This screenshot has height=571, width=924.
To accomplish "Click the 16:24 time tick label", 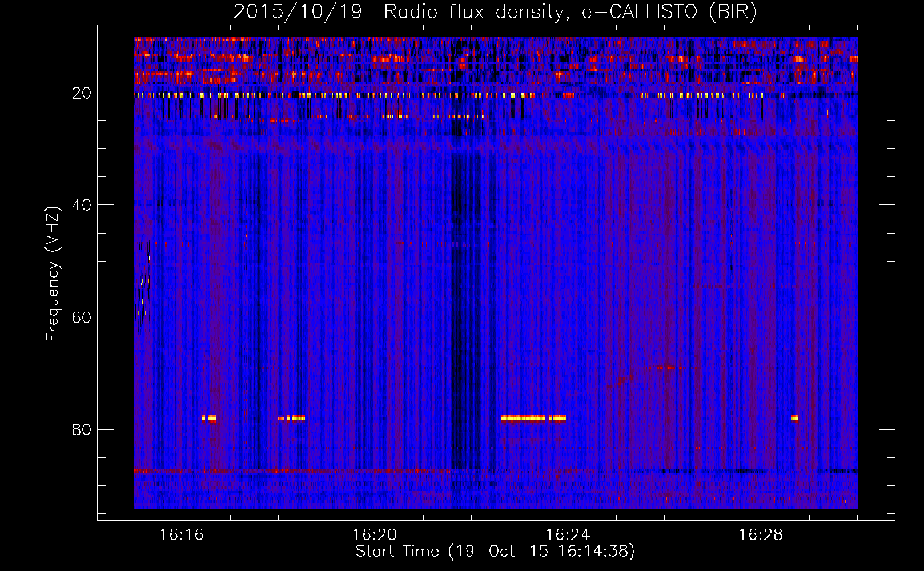I will [x=568, y=535].
